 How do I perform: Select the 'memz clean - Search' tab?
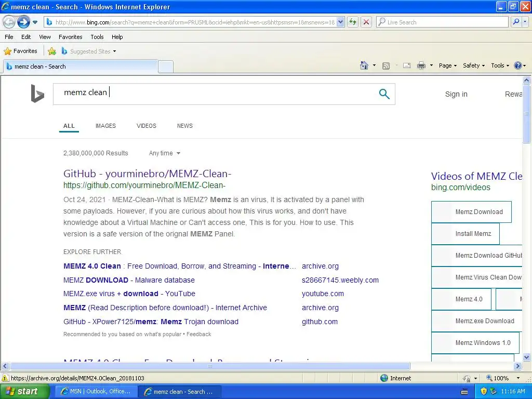pos(81,66)
